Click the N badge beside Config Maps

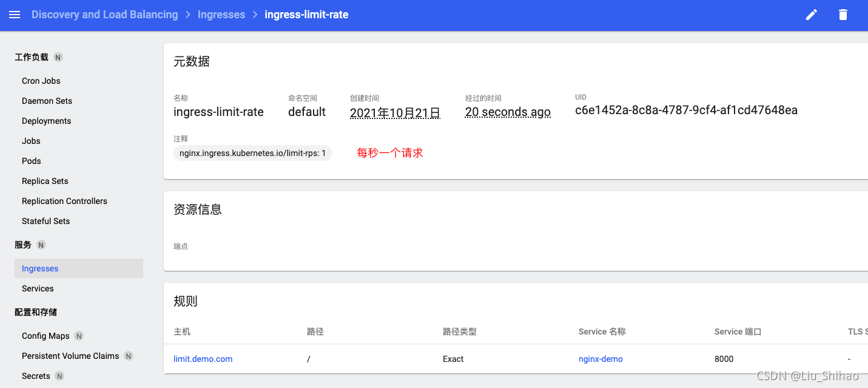(x=79, y=336)
